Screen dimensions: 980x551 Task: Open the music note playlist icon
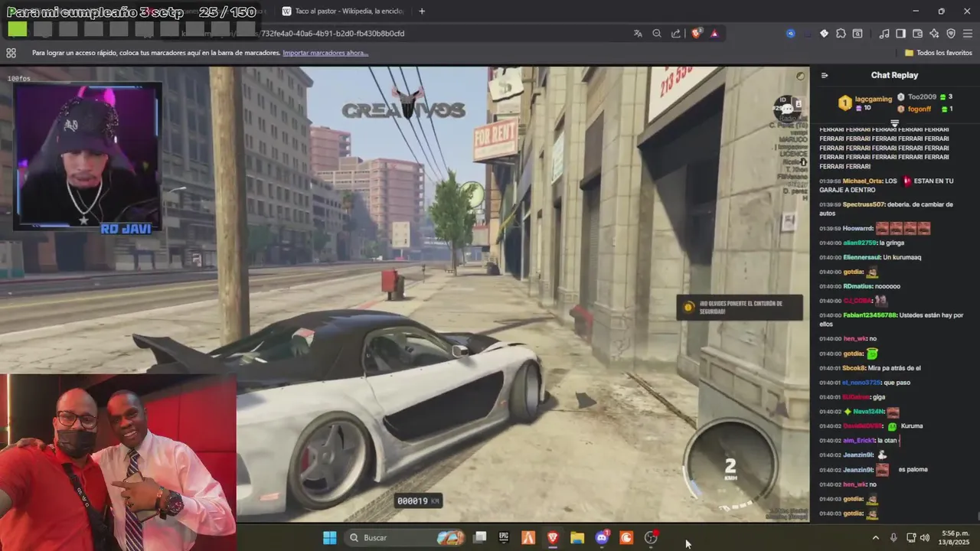point(884,34)
